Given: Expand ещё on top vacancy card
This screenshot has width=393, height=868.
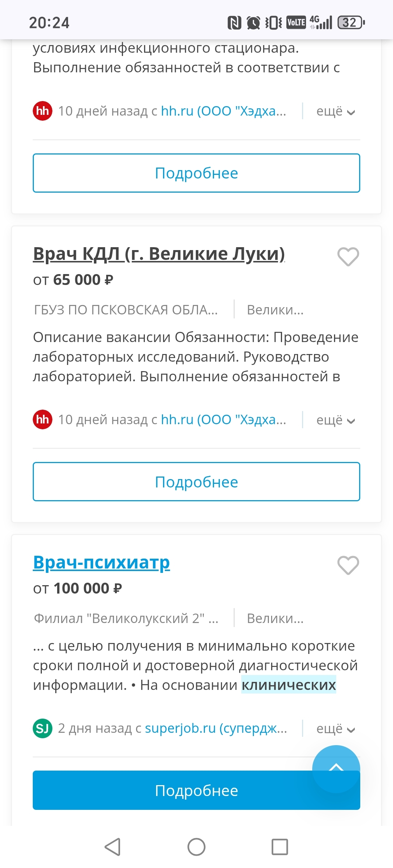Looking at the screenshot, I should click(x=335, y=111).
